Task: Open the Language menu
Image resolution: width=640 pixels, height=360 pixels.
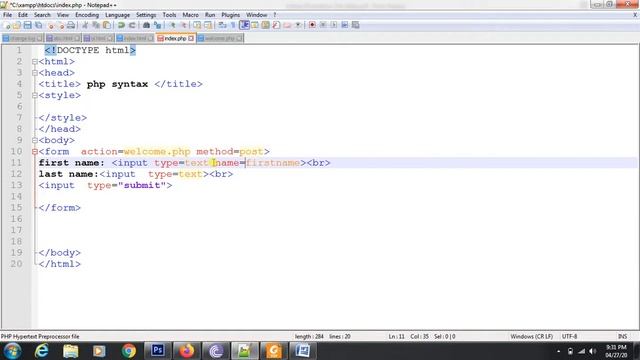Action: [117, 15]
